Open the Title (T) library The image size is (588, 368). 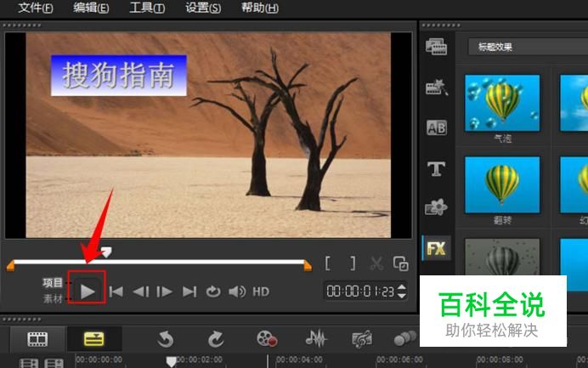click(436, 169)
